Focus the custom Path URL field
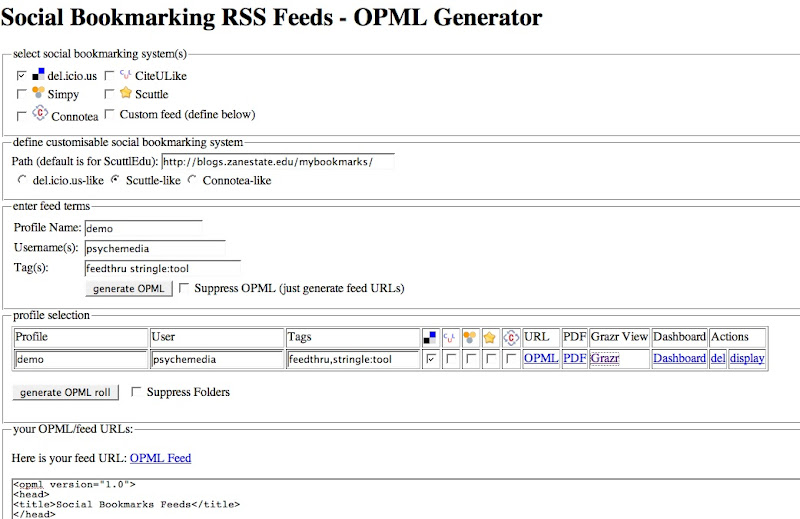 point(278,162)
